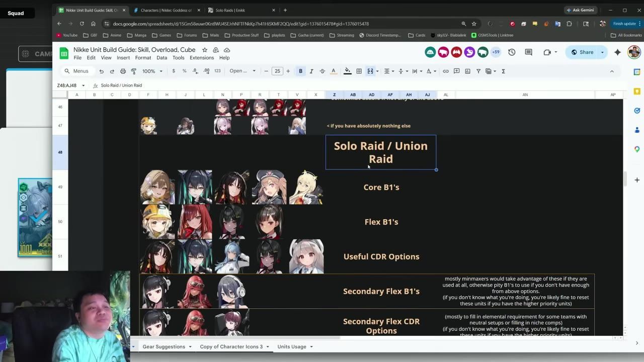This screenshot has height=362, width=644.
Task: Open the more formats 123 menu
Action: coord(217,71)
